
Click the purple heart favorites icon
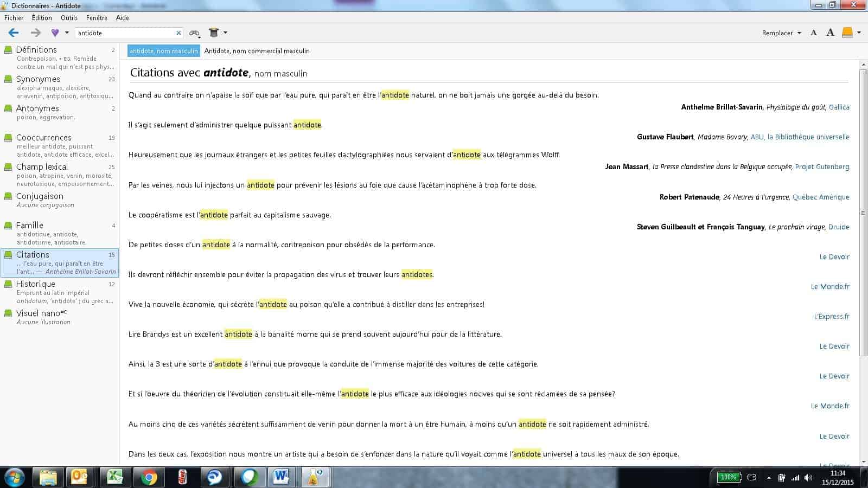click(55, 33)
